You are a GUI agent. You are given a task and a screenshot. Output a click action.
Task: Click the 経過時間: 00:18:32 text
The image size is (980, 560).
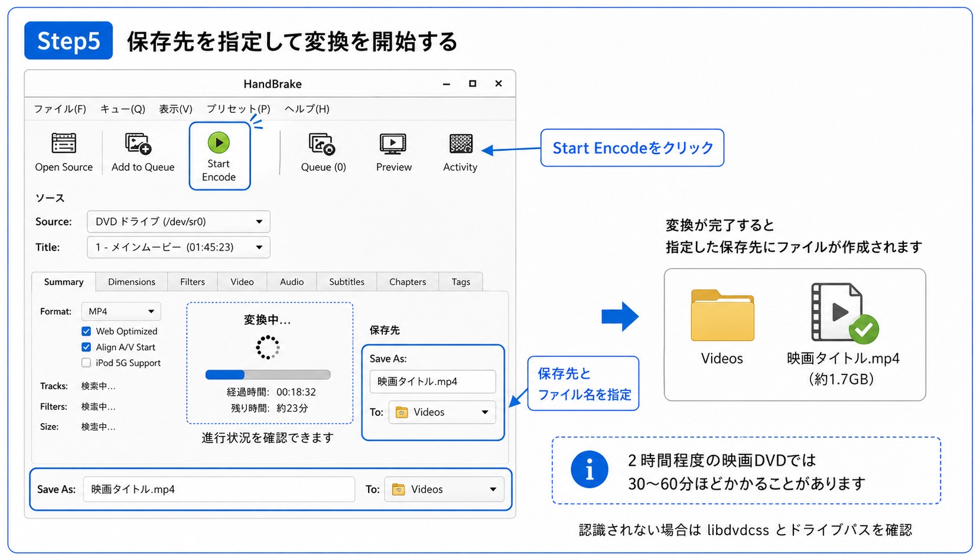[x=271, y=392]
